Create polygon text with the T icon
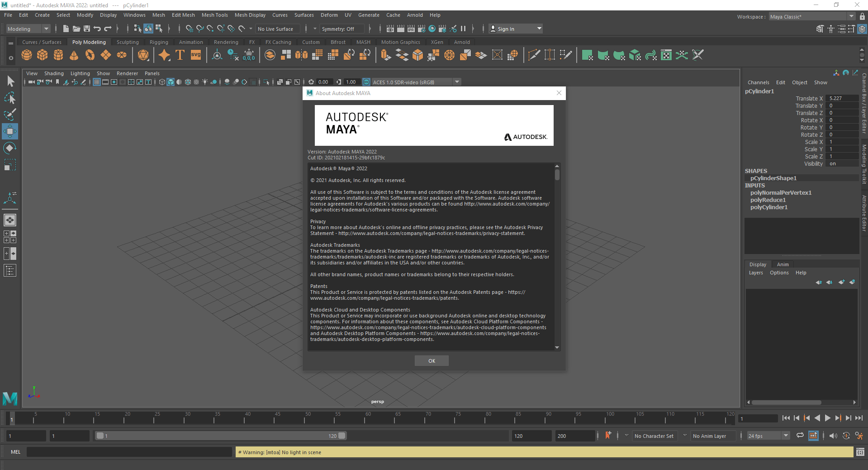Screen dimensions: 868x470 tap(180, 55)
